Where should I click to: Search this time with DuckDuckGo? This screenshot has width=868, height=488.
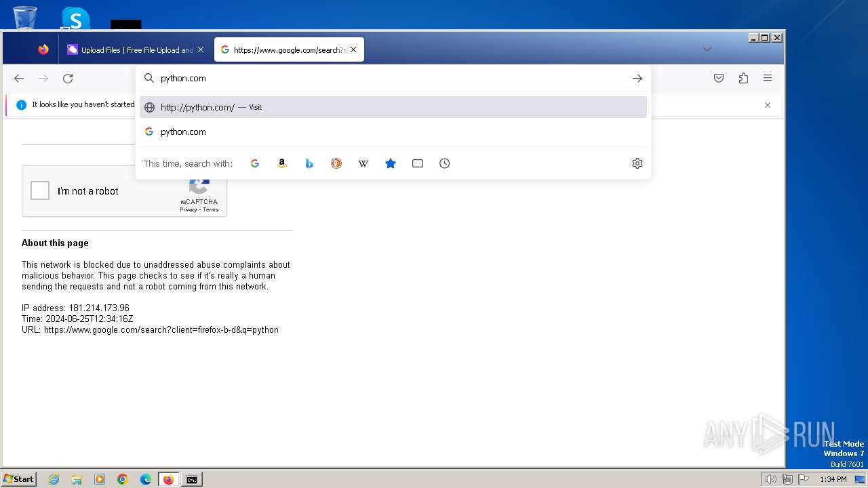[336, 163]
